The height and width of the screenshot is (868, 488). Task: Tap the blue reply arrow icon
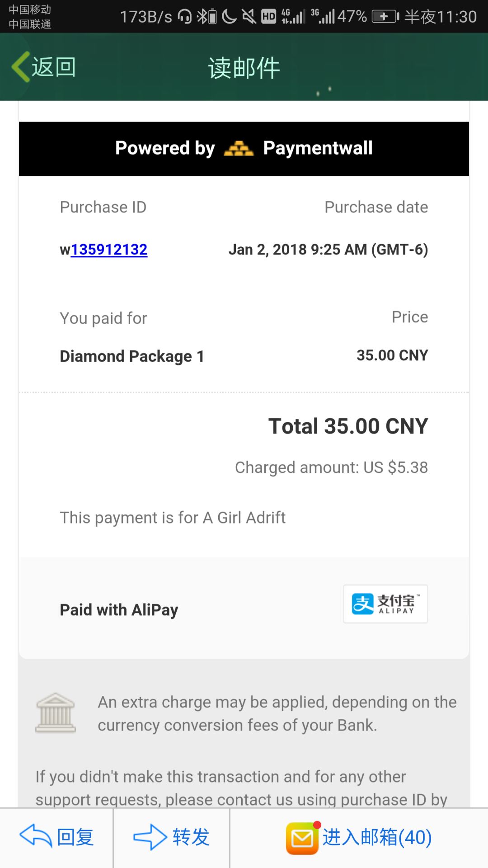tap(36, 836)
